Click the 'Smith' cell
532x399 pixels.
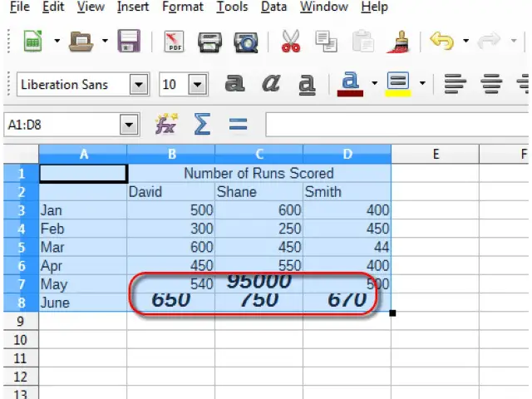tap(347, 192)
